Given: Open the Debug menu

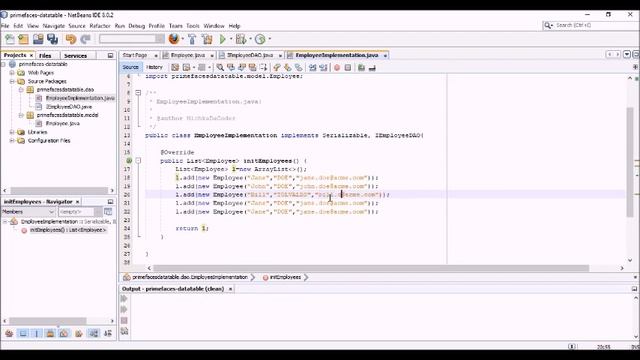Looking at the screenshot, I should coord(137,26).
